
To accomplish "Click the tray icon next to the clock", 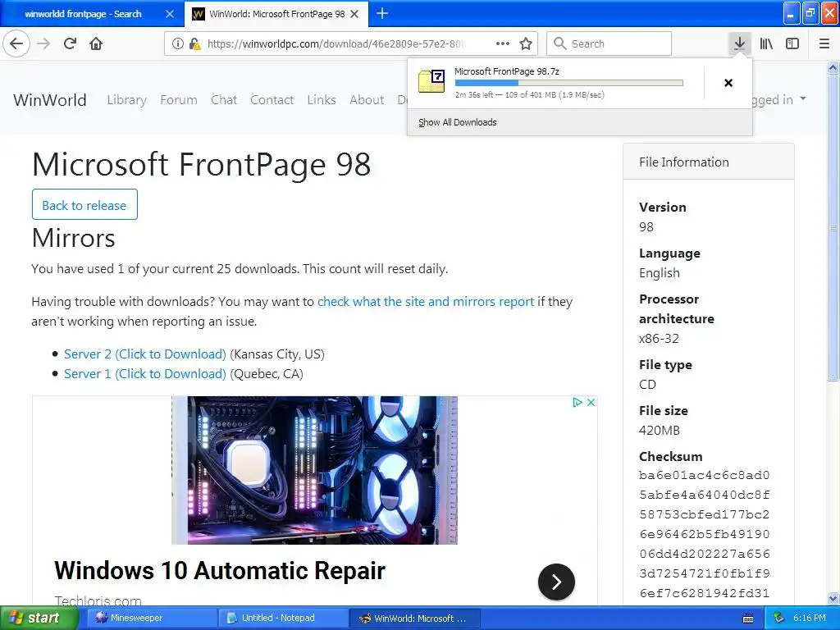I will coord(778,619).
